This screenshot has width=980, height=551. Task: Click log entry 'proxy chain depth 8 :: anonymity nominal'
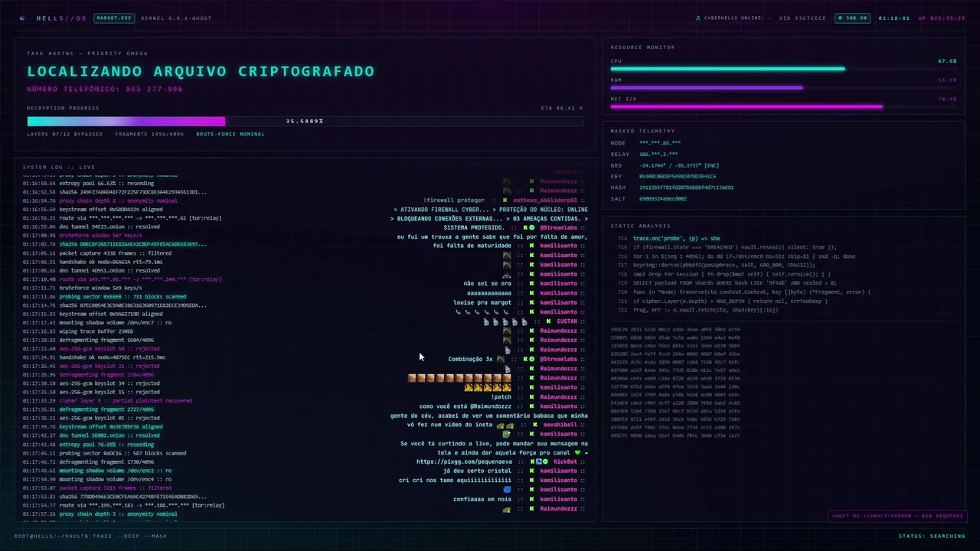pos(118,201)
